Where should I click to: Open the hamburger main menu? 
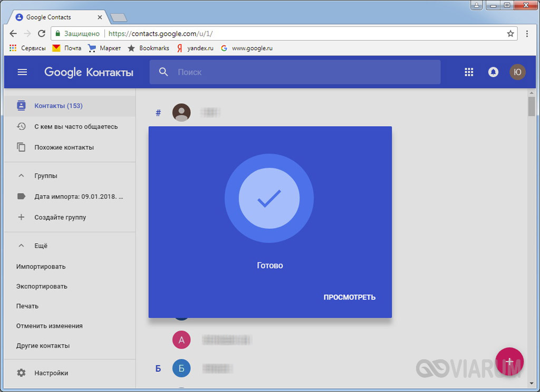[22, 72]
